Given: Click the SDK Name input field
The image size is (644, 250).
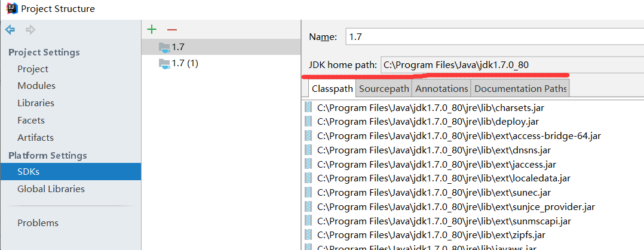Looking at the screenshot, I should [x=495, y=37].
